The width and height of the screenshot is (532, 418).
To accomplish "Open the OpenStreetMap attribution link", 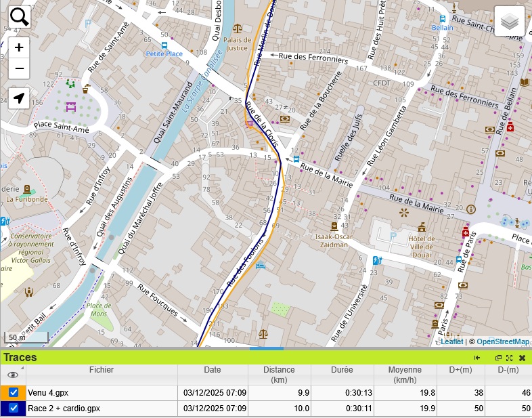I will point(503,341).
